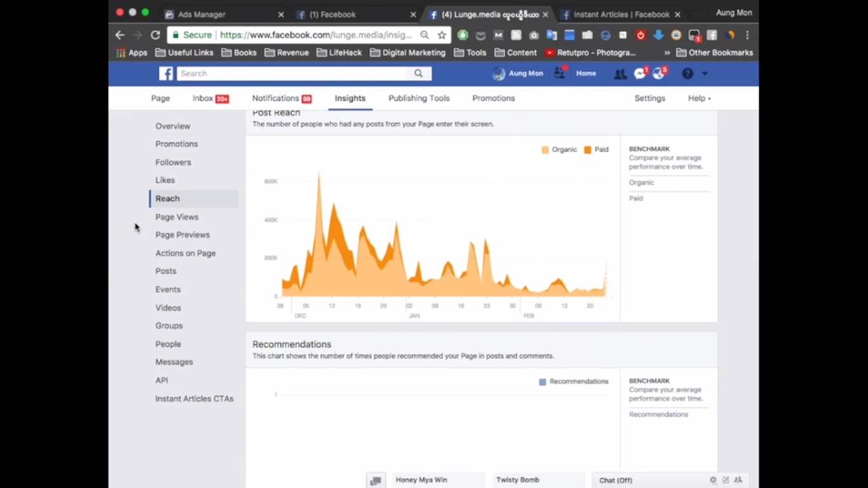
Task: Click the M (Medium) extension icon
Action: click(498, 35)
